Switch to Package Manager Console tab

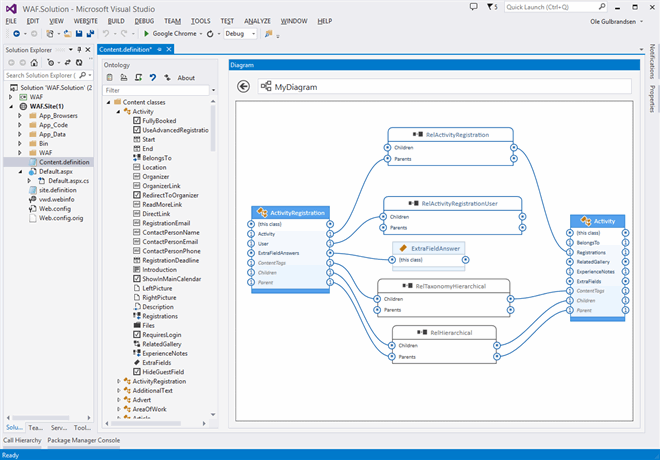84,440
